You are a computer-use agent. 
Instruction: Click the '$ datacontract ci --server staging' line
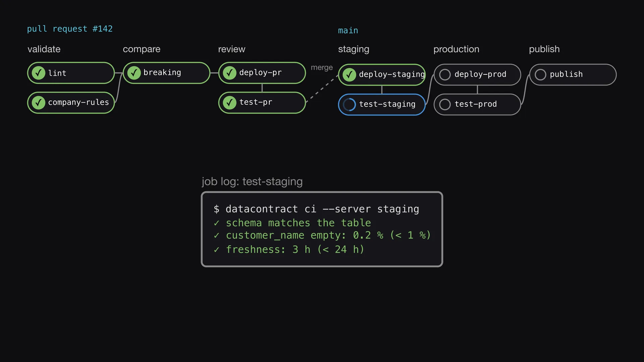tap(316, 209)
